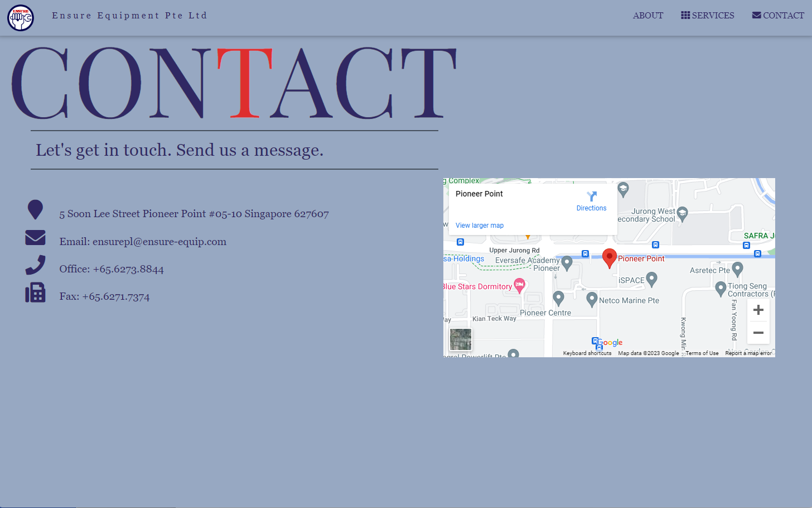The image size is (812, 508).
Task: Zoom out using the map minus button
Action: (x=758, y=333)
